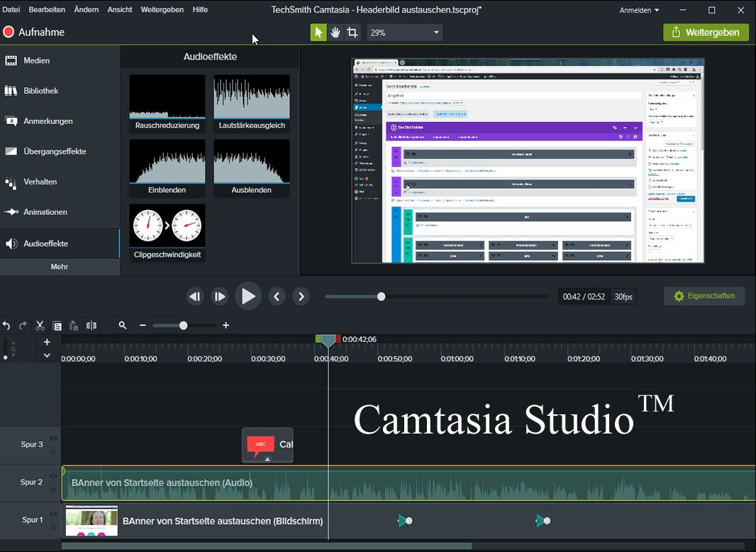The height and width of the screenshot is (552, 756).
Task: Click the track height slider knob
Action: click(x=5, y=358)
